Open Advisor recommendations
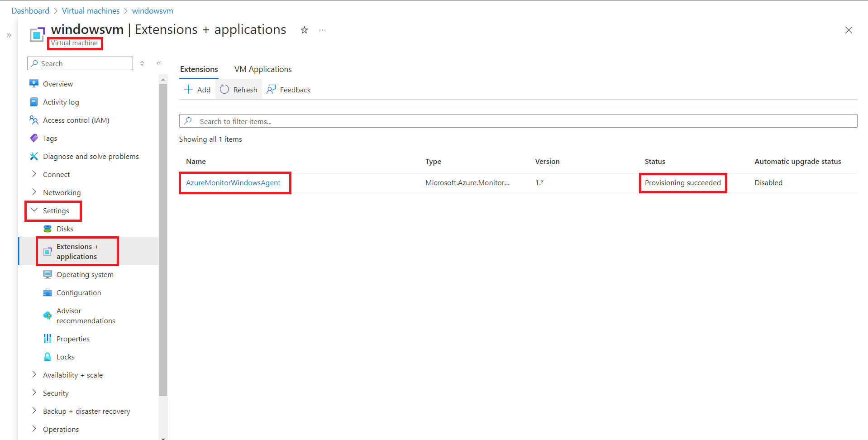The height and width of the screenshot is (440, 868). [x=86, y=316]
